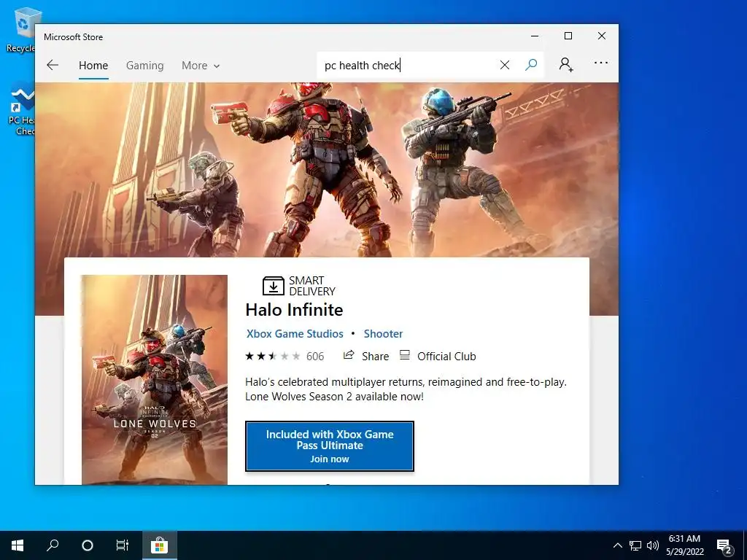Image resolution: width=747 pixels, height=560 pixels.
Task: Maximize the Microsoft Store window
Action: click(x=568, y=36)
